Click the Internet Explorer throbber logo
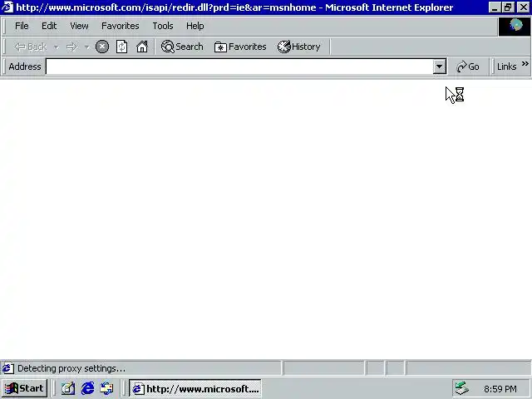Screen dimensions: 532x399 point(515,26)
